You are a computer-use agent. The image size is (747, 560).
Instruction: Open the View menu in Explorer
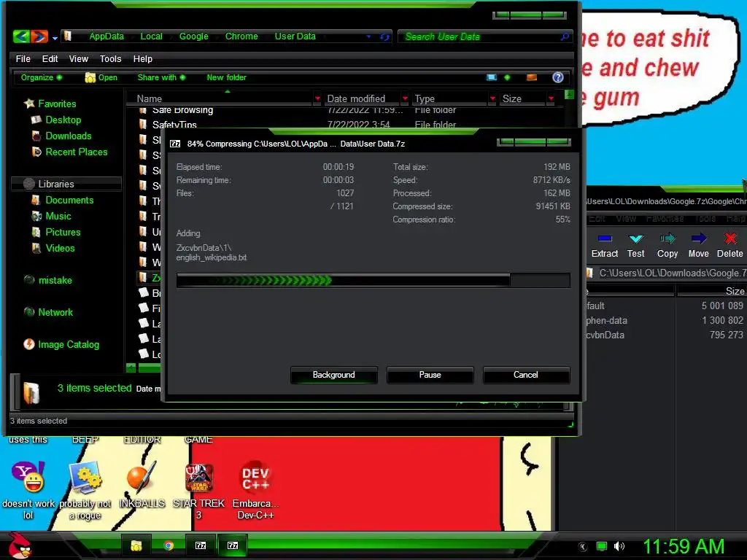79,58
